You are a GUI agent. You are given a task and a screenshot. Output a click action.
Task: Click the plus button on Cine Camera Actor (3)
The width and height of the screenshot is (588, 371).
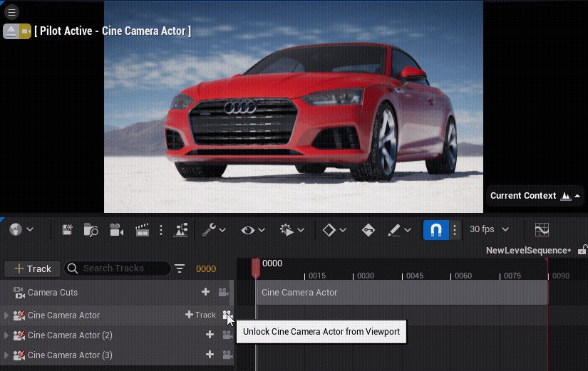click(210, 355)
